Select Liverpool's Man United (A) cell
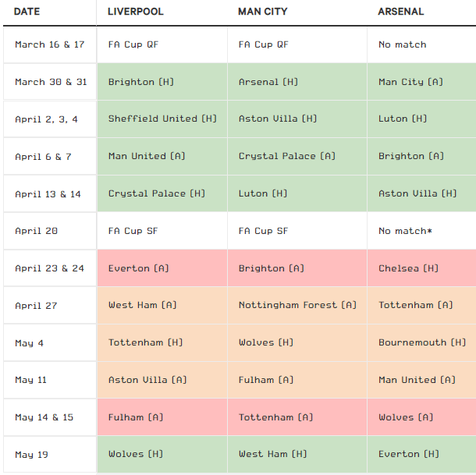Image resolution: width=476 pixels, height=475 pixels. [x=162, y=156]
